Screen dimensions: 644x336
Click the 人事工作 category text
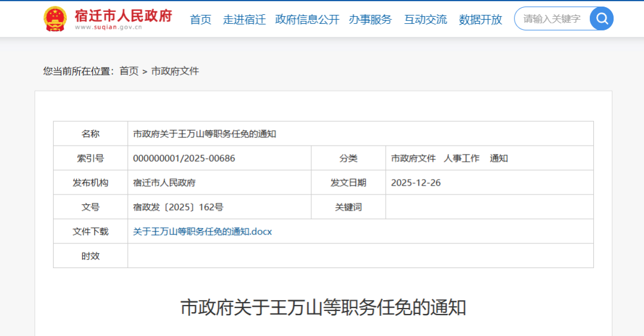tap(462, 158)
